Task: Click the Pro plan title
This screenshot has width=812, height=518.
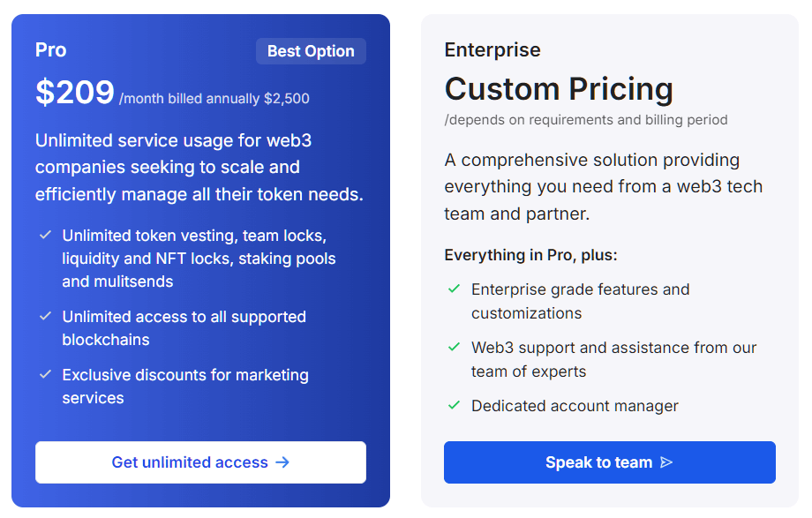Action: click(x=50, y=50)
